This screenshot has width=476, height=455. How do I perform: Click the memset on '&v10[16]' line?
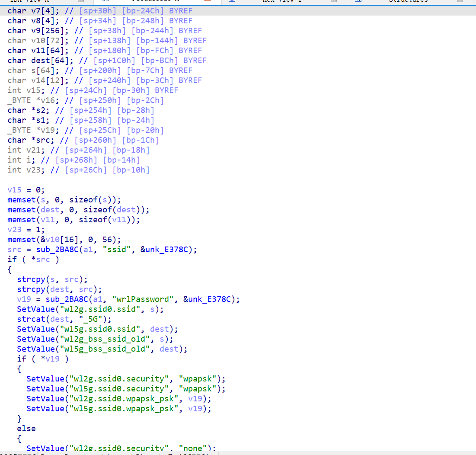[x=64, y=240]
